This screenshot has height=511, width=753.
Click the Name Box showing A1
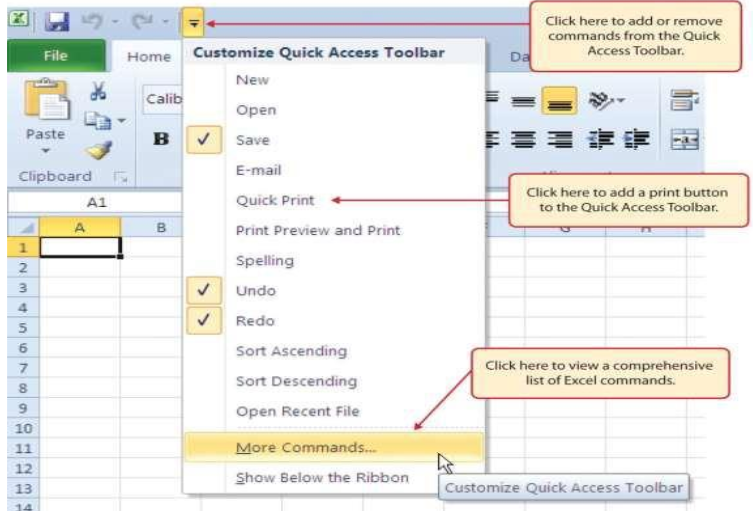tap(96, 202)
